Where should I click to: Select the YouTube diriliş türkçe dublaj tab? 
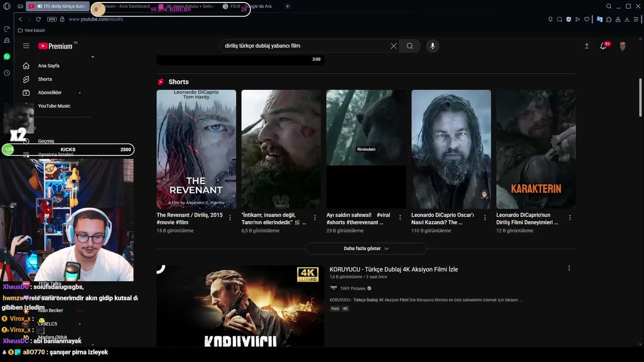57,7
